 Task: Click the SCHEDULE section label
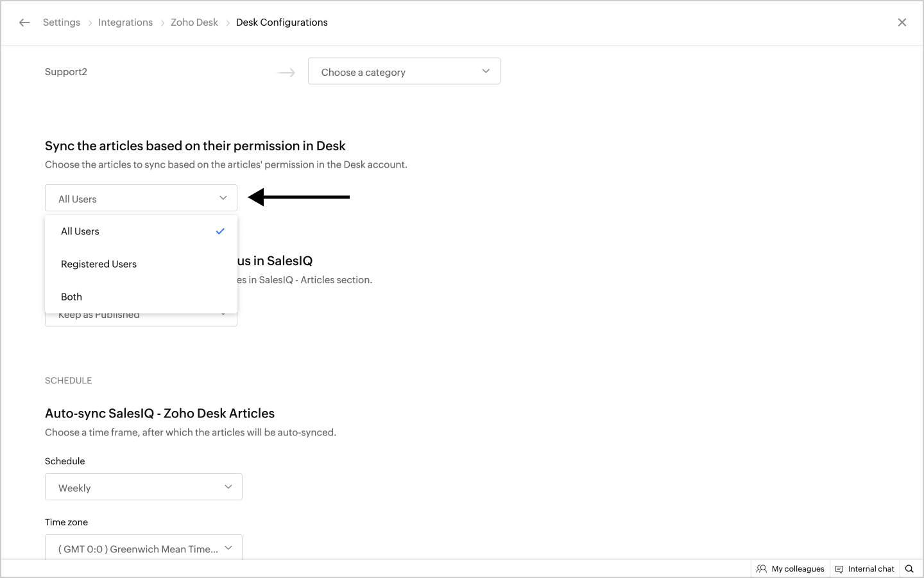(x=69, y=381)
